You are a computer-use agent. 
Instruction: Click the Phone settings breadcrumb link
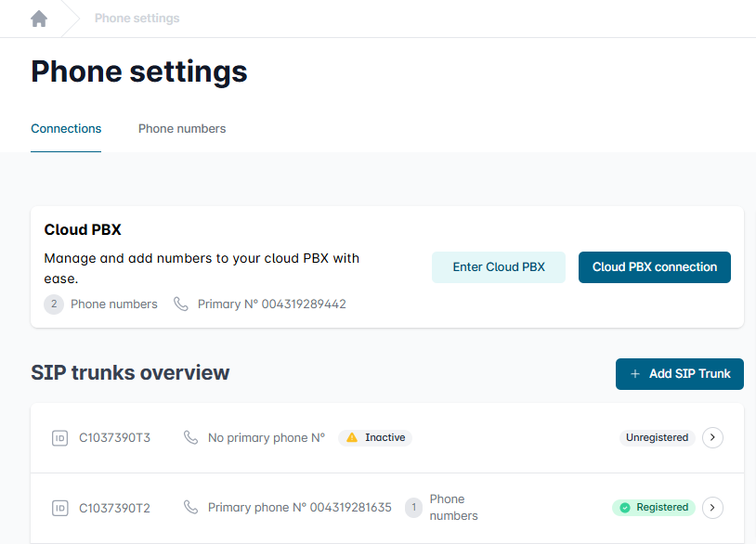pyautogui.click(x=137, y=19)
